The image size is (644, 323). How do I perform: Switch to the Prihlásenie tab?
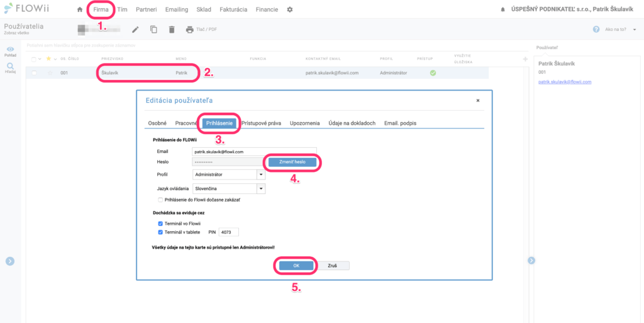coord(219,123)
